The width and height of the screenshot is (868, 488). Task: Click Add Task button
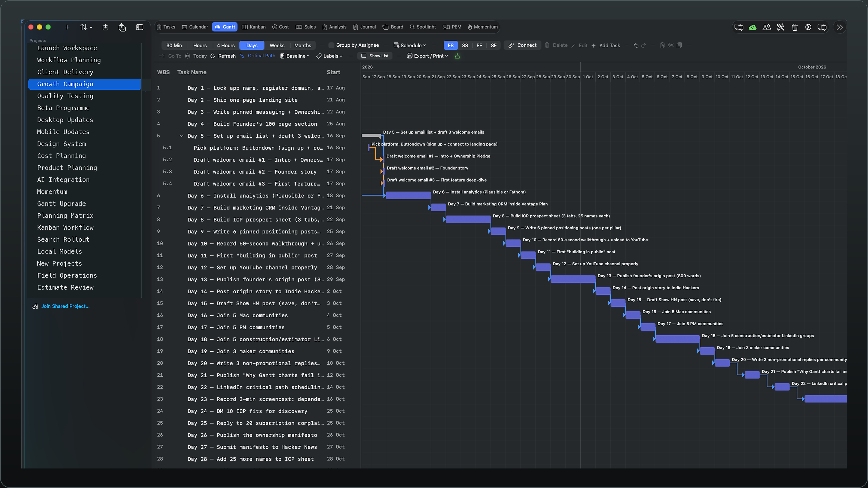pyautogui.click(x=605, y=46)
